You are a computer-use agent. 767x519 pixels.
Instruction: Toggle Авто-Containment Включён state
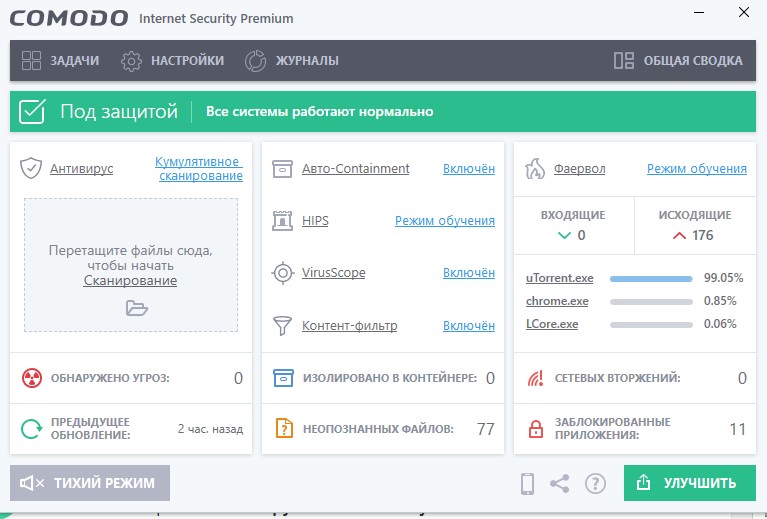pos(469,169)
